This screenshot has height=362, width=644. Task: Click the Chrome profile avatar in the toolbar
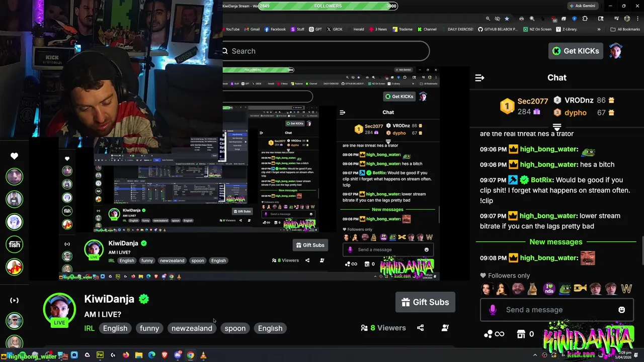click(x=627, y=19)
